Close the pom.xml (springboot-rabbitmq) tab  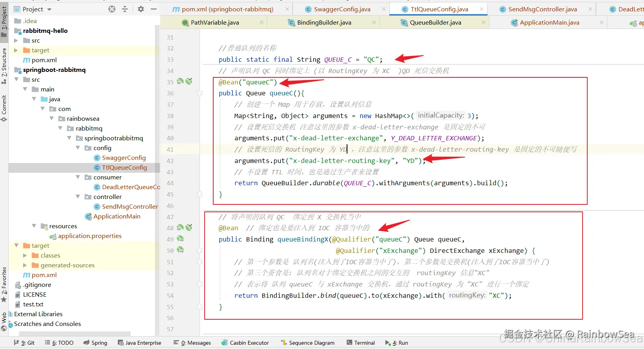[x=287, y=9]
